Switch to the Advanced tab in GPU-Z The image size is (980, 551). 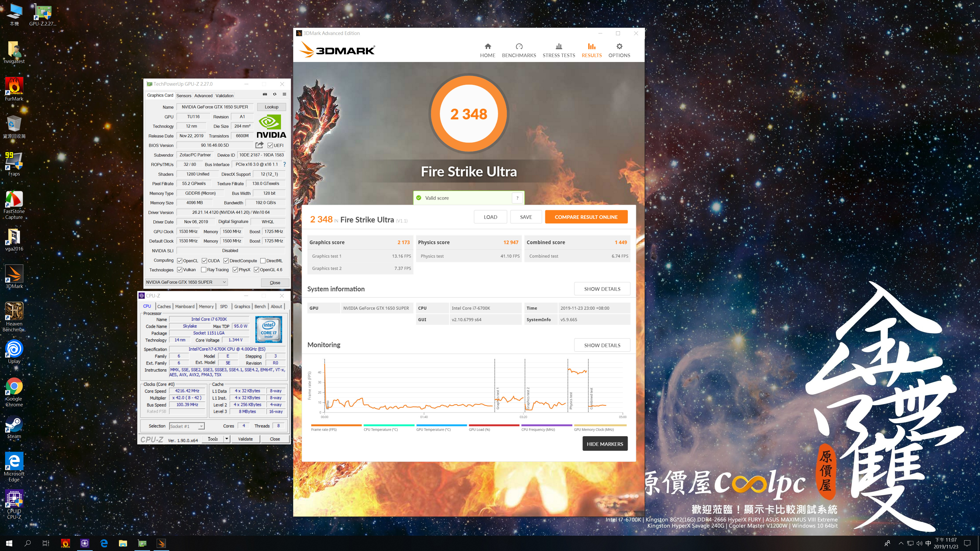click(203, 95)
